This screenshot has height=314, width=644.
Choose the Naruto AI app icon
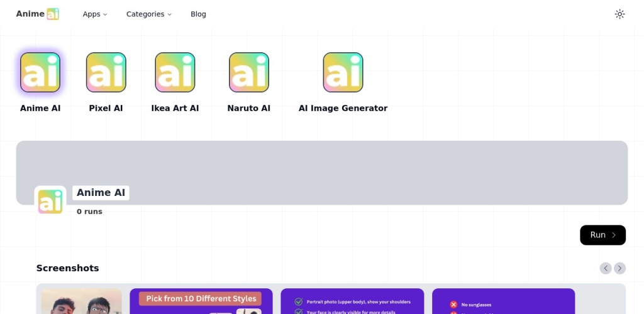(249, 72)
